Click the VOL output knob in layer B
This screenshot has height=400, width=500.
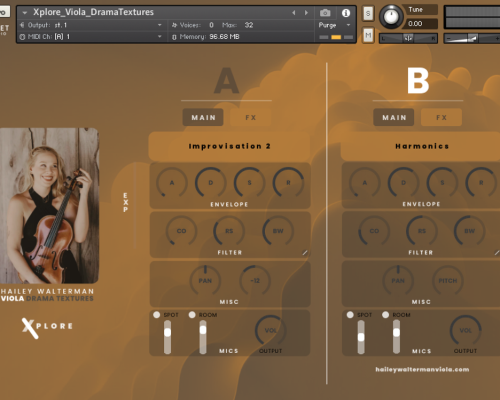click(x=465, y=331)
